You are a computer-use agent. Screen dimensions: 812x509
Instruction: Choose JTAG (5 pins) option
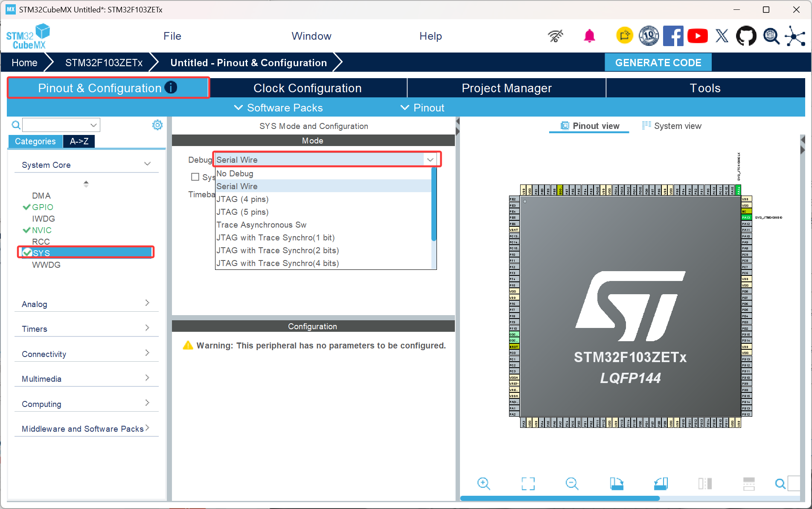coord(323,212)
